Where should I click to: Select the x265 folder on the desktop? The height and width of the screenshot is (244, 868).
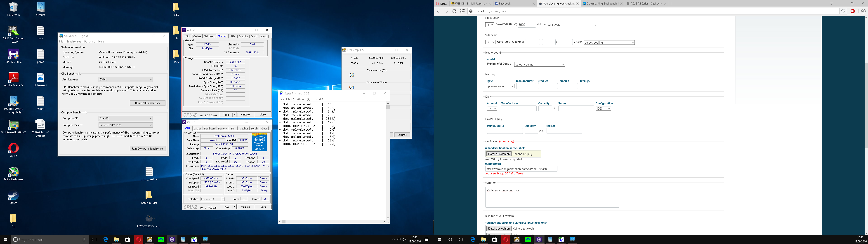point(176,9)
